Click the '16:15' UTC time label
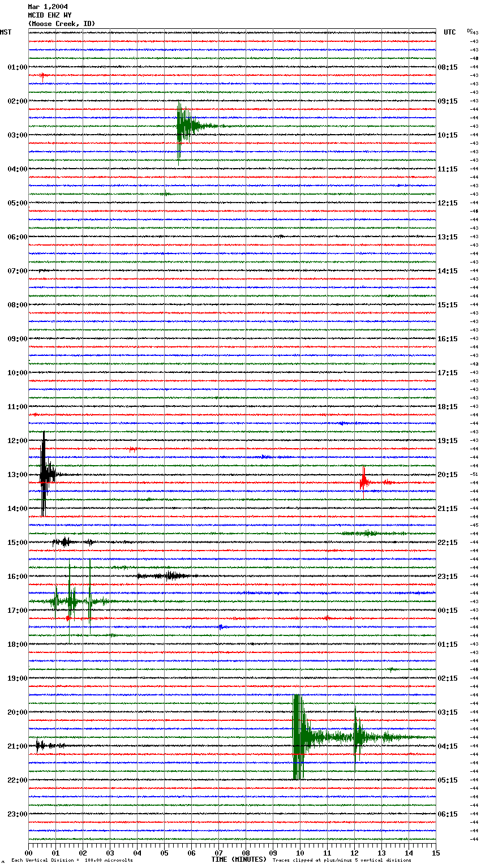 click(x=448, y=339)
